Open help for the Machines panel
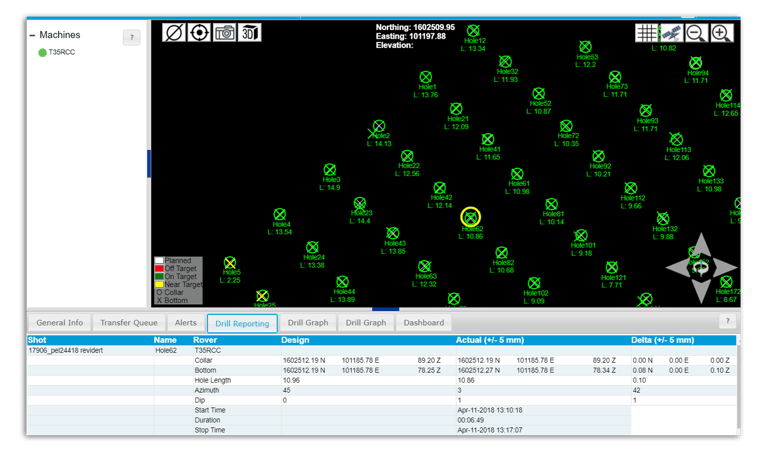The width and height of the screenshot is (768, 452). click(x=131, y=37)
